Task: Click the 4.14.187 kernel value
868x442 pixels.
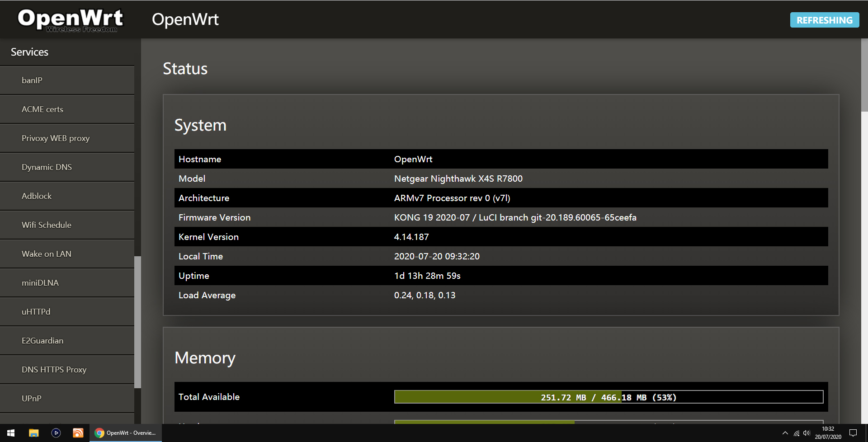Action: [411, 237]
